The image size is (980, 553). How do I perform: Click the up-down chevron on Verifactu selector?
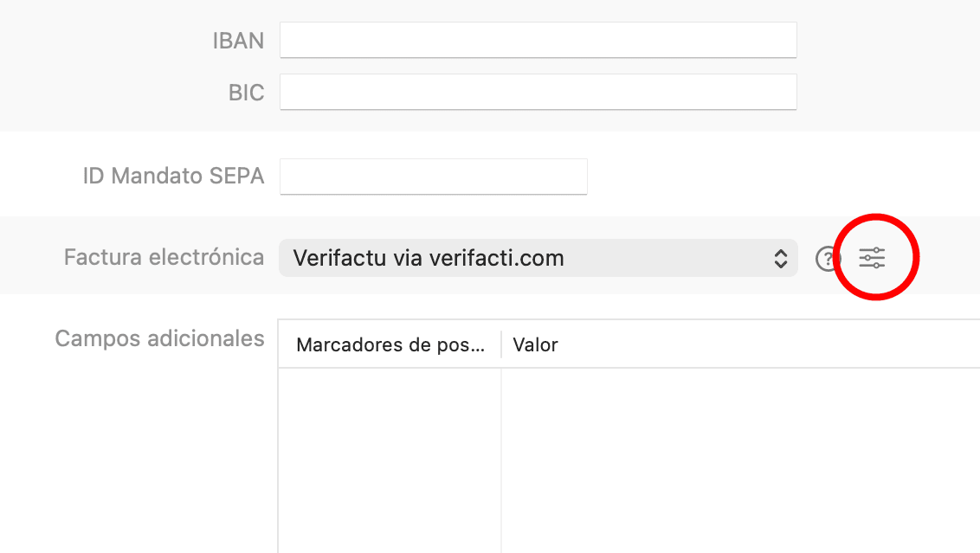click(780, 258)
